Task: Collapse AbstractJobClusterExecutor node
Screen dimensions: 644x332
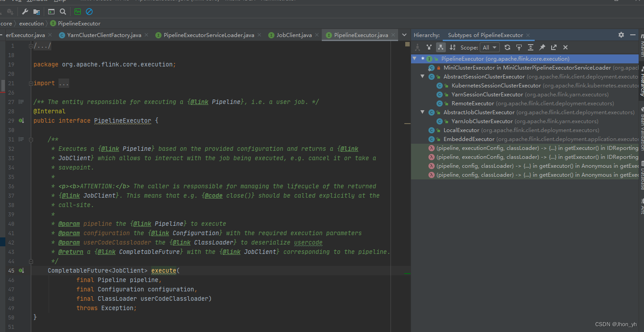Action: click(x=423, y=112)
